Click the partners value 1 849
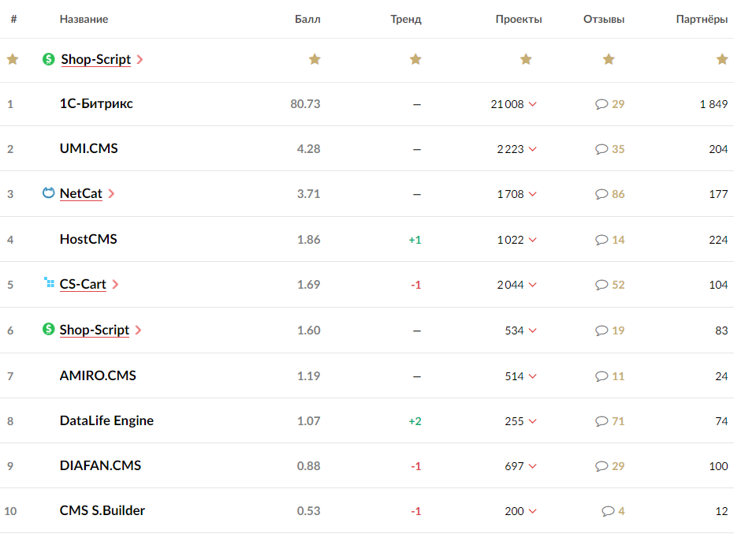The width and height of the screenshot is (756, 534). click(713, 104)
